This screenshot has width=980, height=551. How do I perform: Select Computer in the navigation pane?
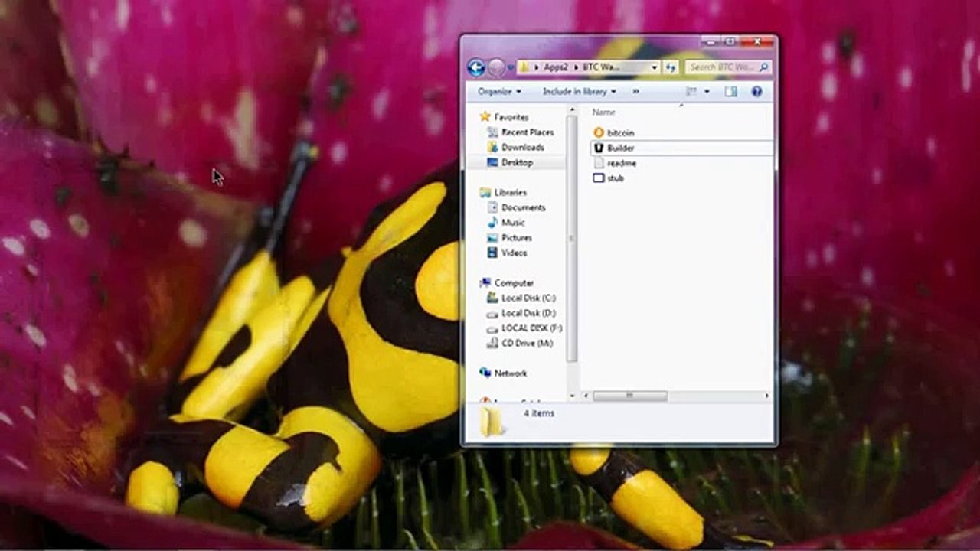coord(513,282)
